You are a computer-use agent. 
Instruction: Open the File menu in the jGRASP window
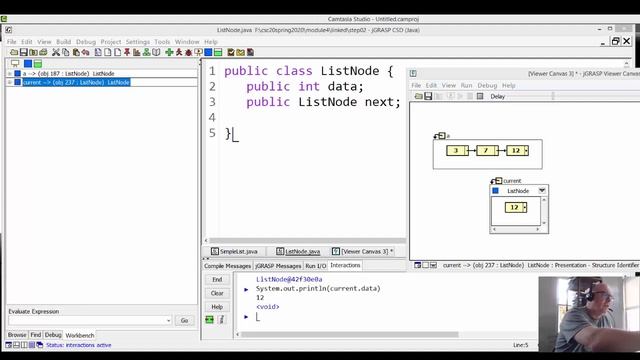11,42
